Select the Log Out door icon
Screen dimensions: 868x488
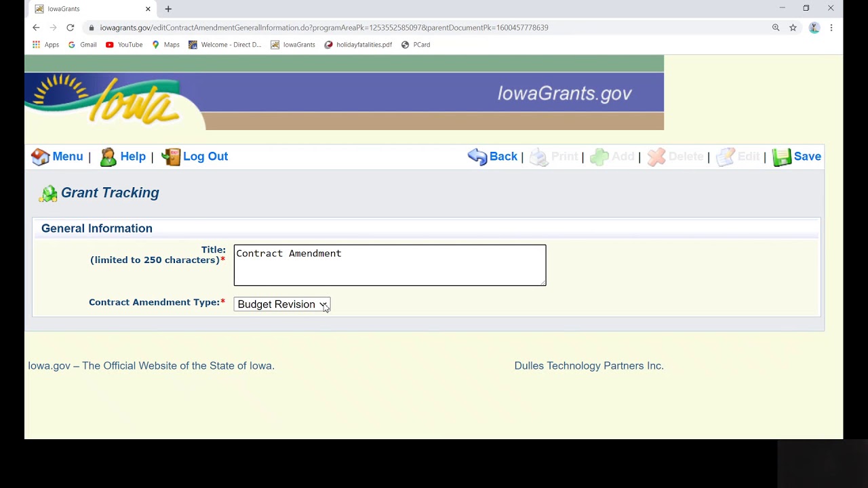click(x=171, y=157)
